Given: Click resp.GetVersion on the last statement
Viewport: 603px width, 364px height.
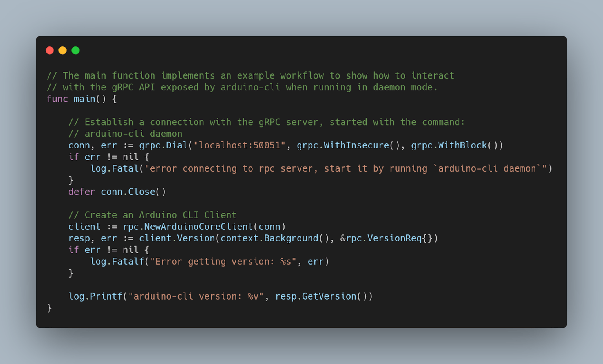Looking at the screenshot, I should [x=316, y=296].
